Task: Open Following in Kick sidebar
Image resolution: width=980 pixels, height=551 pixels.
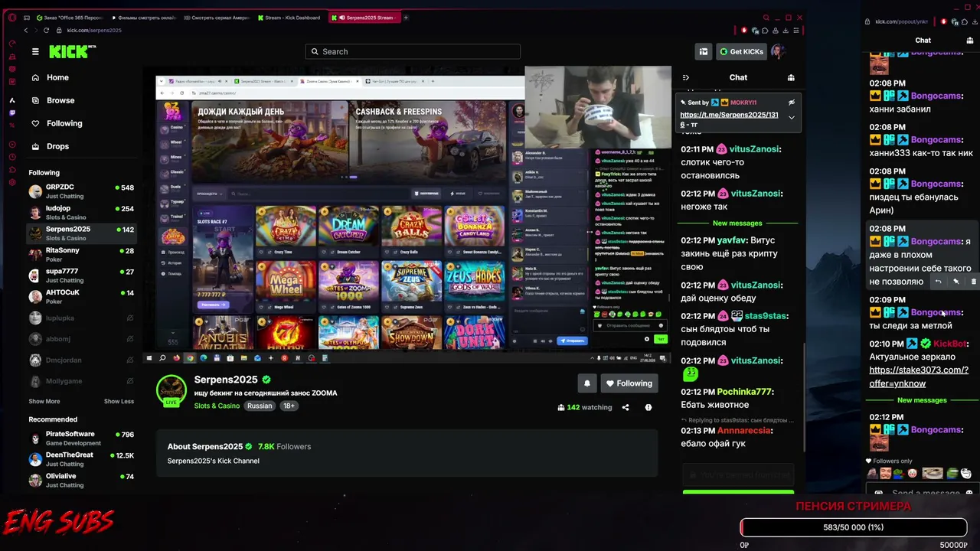Action: click(56, 123)
